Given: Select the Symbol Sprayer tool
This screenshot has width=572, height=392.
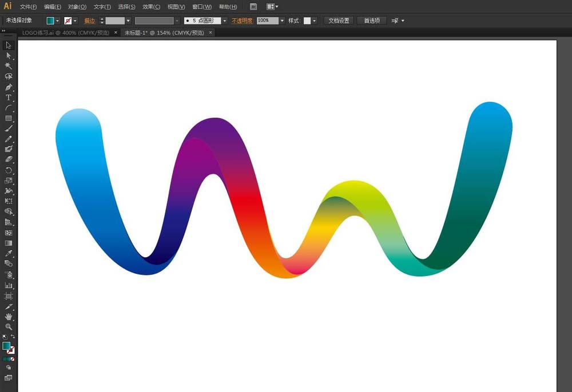Looking at the screenshot, I should [9, 275].
